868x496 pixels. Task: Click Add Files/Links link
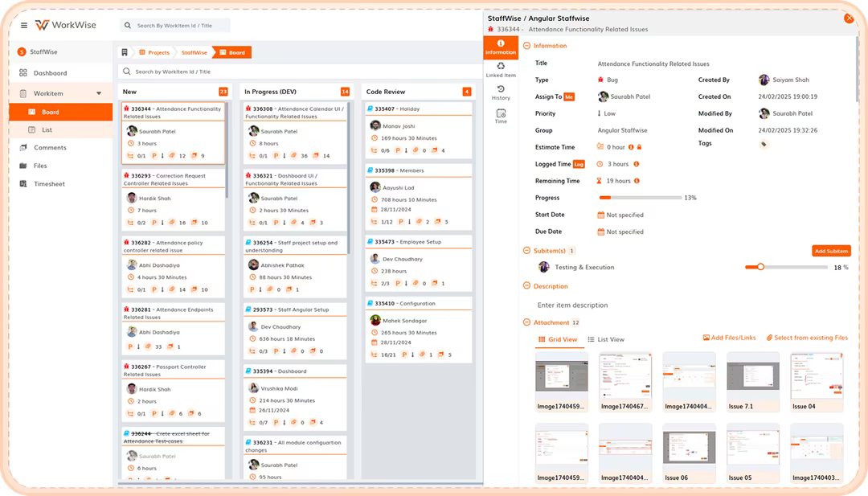click(729, 338)
